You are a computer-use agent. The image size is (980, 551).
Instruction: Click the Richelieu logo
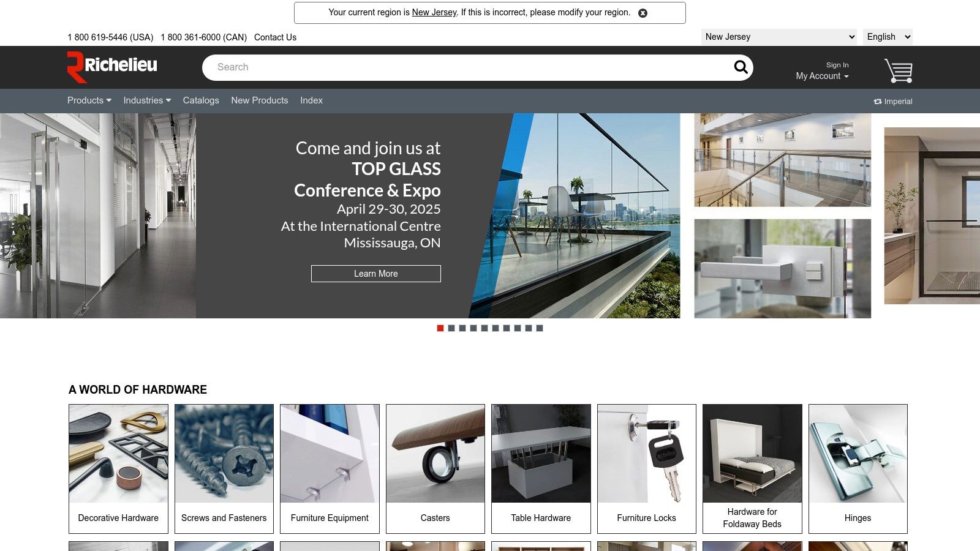pyautogui.click(x=112, y=67)
